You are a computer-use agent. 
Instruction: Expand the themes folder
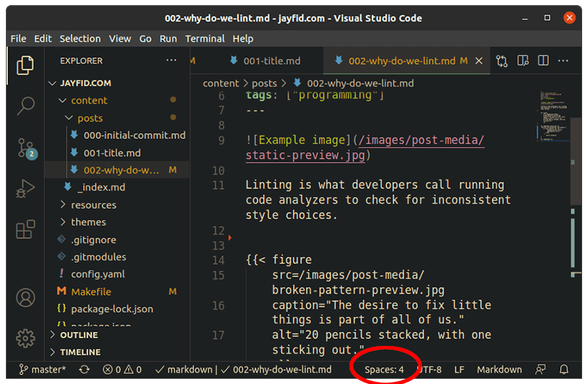117,222
